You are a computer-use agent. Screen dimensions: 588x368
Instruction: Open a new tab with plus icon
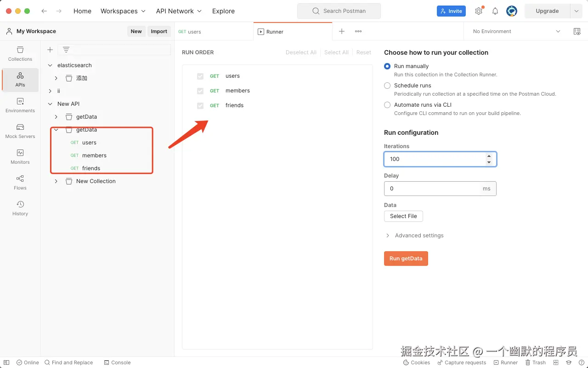[342, 31]
